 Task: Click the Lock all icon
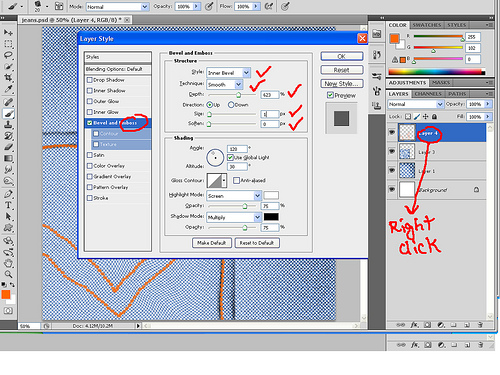434,117
